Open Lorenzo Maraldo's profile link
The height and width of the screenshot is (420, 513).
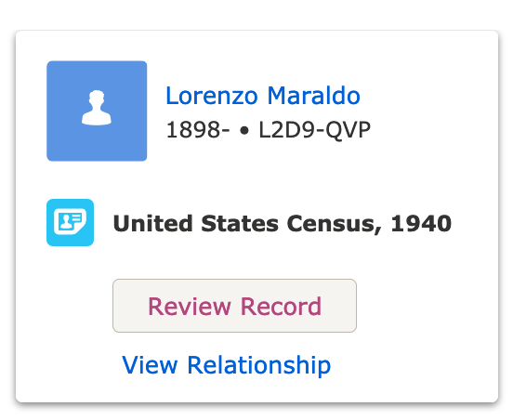coord(263,96)
